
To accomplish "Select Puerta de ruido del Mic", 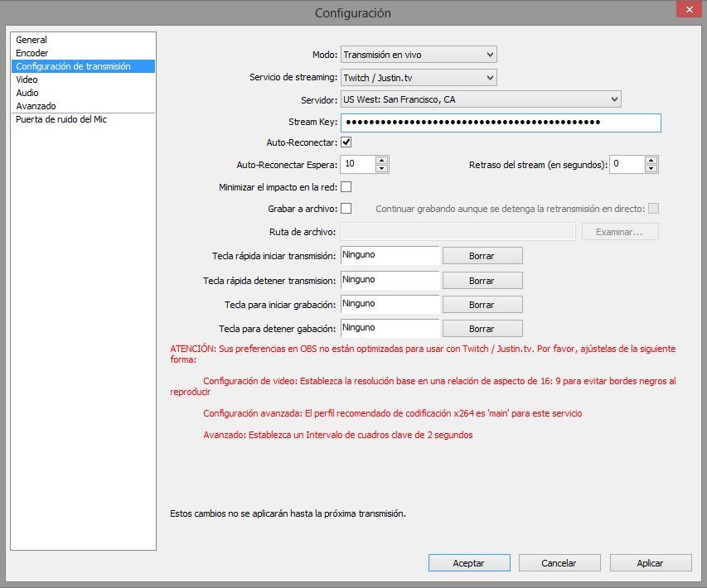I will (x=83, y=119).
